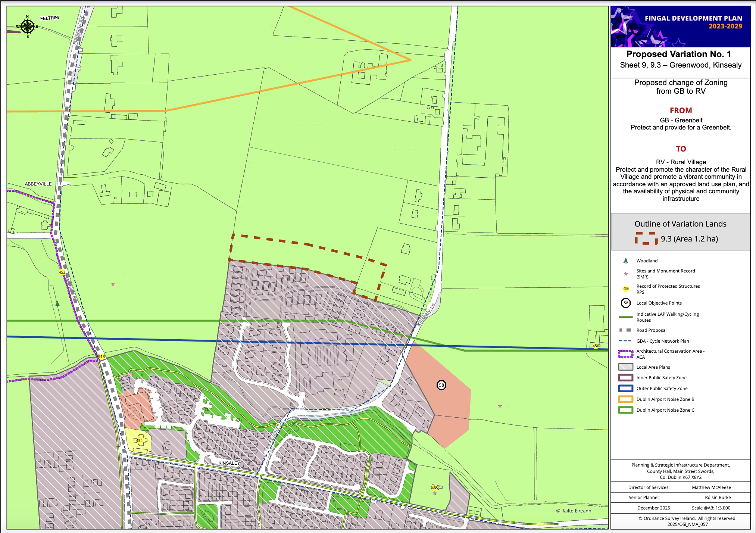Click the yellow 913 marker on map

pos(101,356)
